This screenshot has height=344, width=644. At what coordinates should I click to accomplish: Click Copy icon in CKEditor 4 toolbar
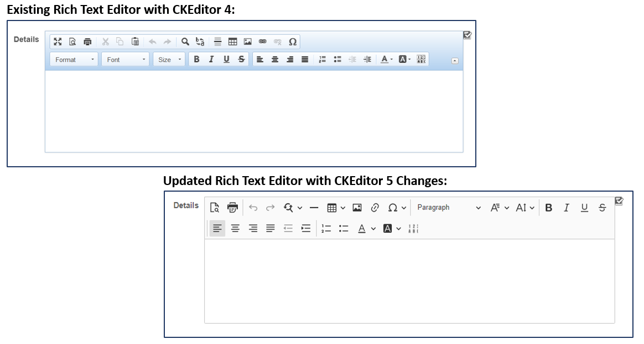pyautogui.click(x=120, y=42)
